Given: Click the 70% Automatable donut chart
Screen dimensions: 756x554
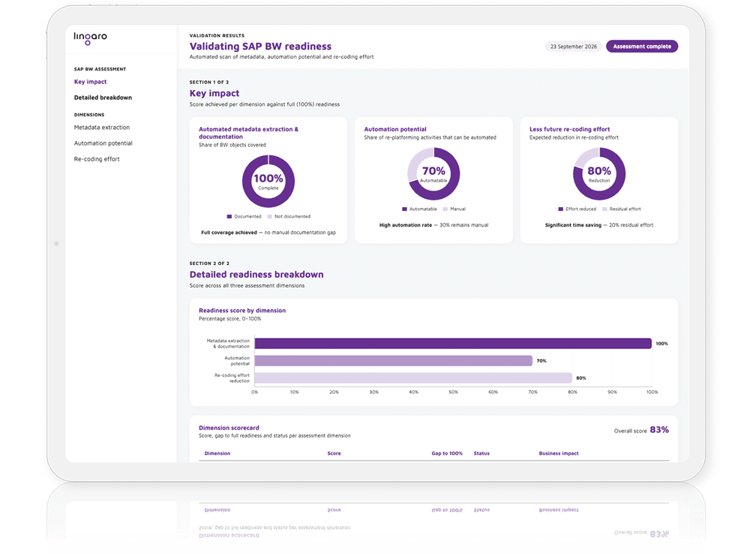Looking at the screenshot, I should (x=433, y=173).
